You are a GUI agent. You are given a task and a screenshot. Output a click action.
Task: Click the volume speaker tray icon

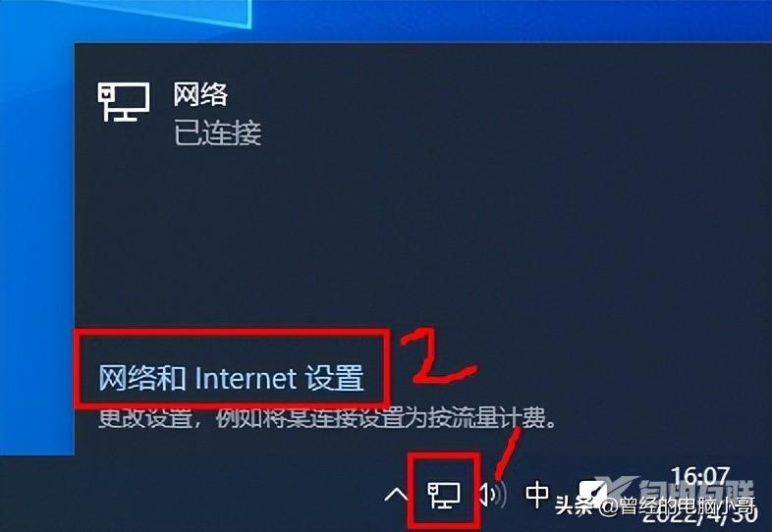493,495
